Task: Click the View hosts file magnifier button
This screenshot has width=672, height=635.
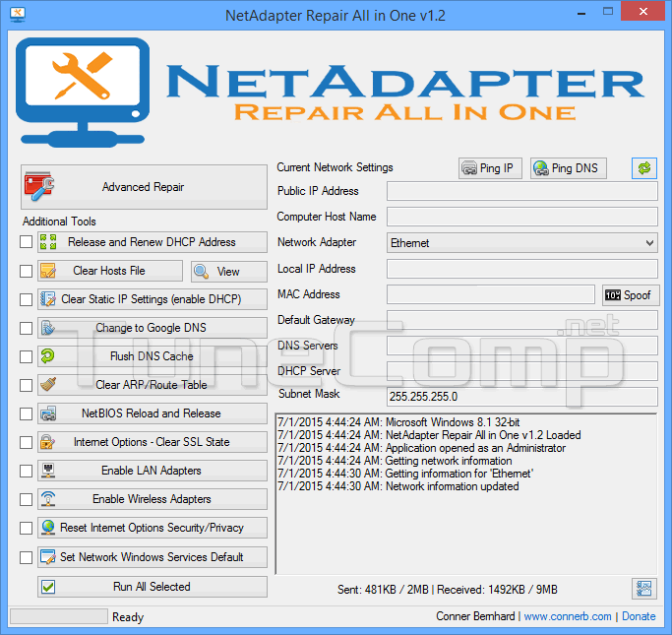Action: tap(228, 271)
